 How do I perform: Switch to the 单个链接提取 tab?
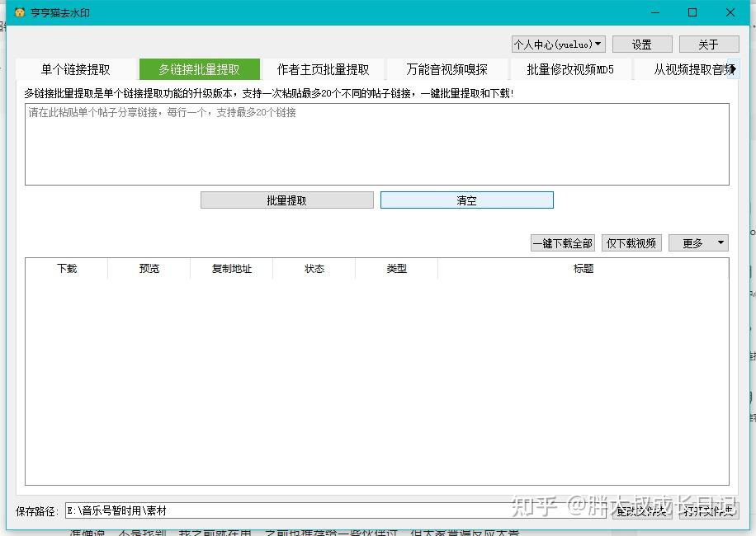(x=76, y=69)
